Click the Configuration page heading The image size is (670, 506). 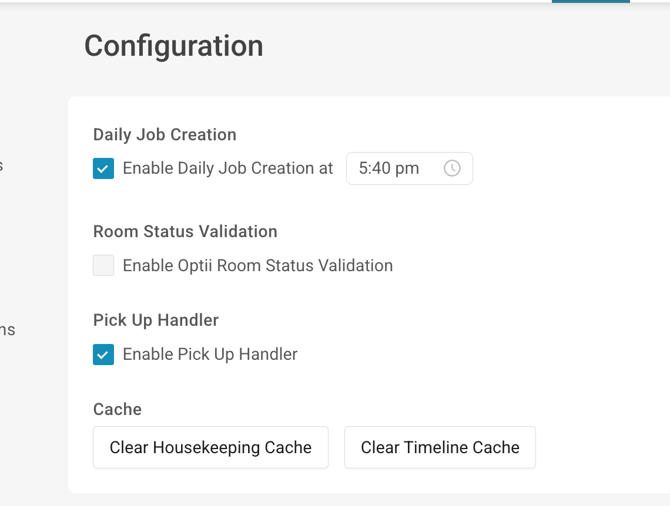point(173,46)
